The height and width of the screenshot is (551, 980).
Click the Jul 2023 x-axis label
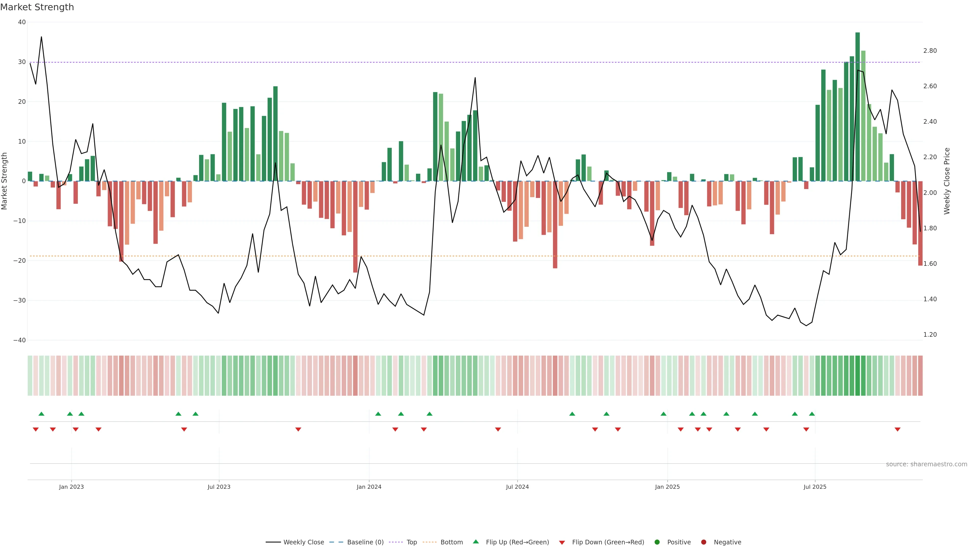click(219, 487)
